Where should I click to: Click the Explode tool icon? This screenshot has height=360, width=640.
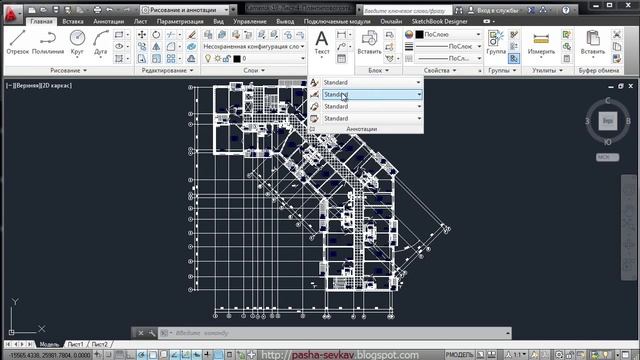pos(191,47)
